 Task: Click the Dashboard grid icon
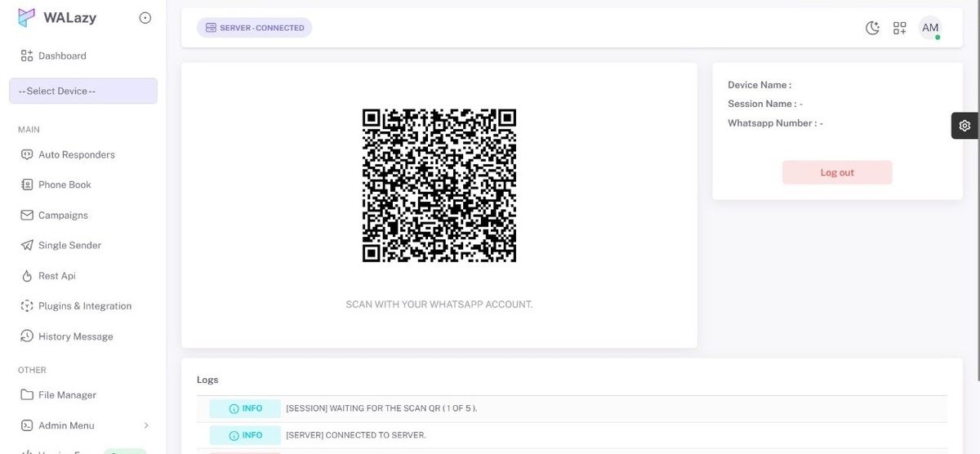click(26, 56)
